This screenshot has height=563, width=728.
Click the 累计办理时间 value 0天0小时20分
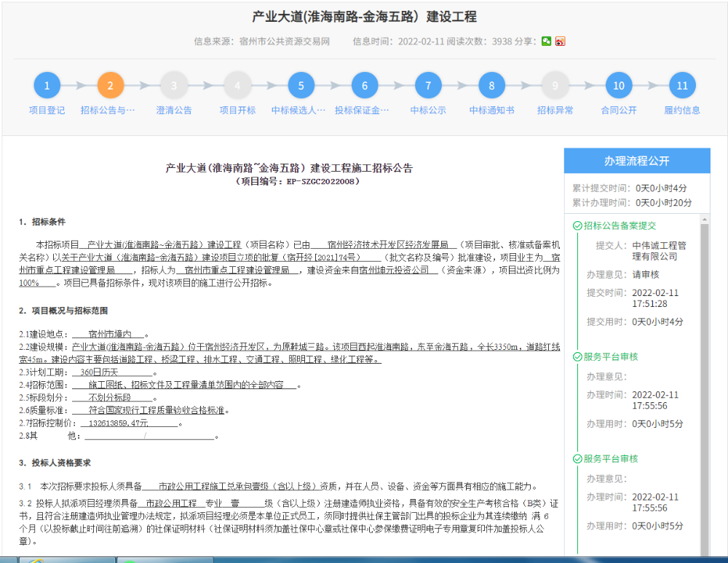click(x=663, y=203)
